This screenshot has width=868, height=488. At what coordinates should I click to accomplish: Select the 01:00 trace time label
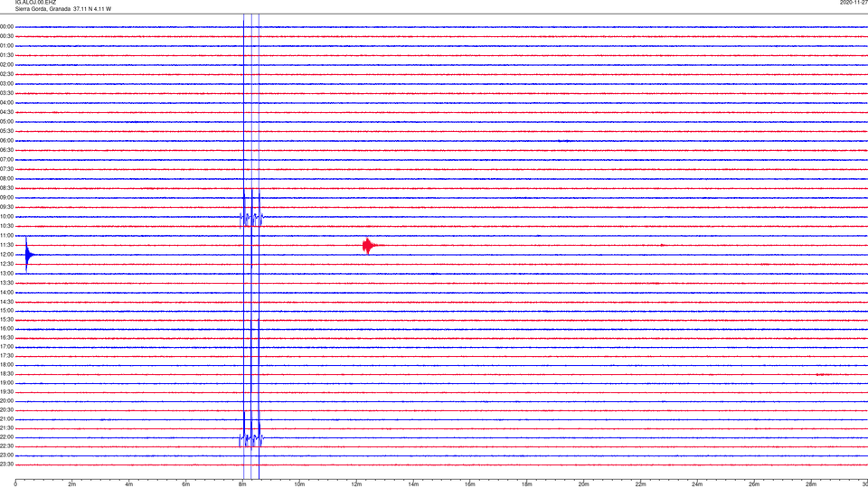(6, 45)
